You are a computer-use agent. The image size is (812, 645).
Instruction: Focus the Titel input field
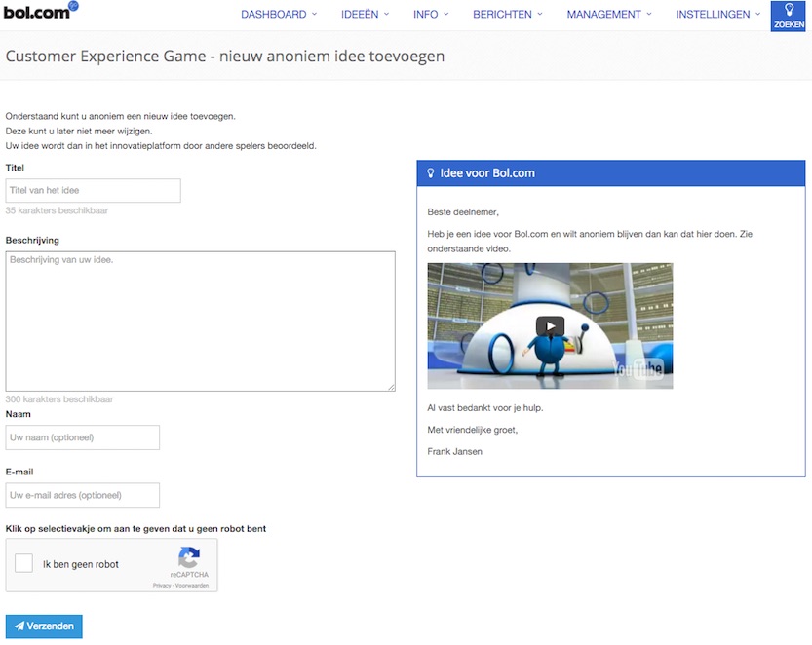(x=94, y=191)
